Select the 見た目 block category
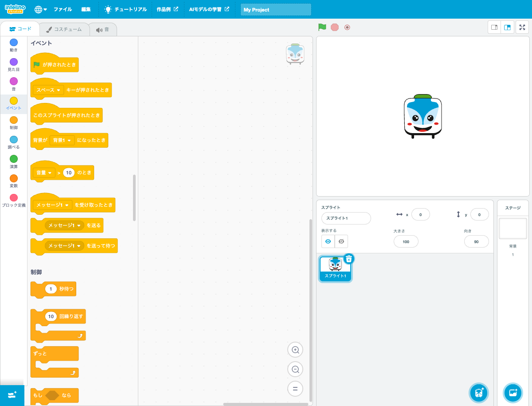Image resolution: width=532 pixels, height=406 pixels. point(14,65)
